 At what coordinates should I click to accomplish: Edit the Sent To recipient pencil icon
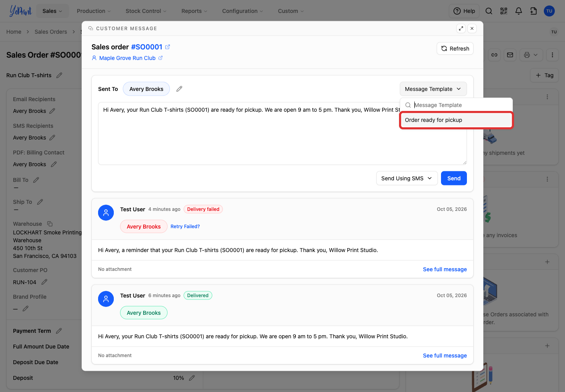[x=179, y=89]
